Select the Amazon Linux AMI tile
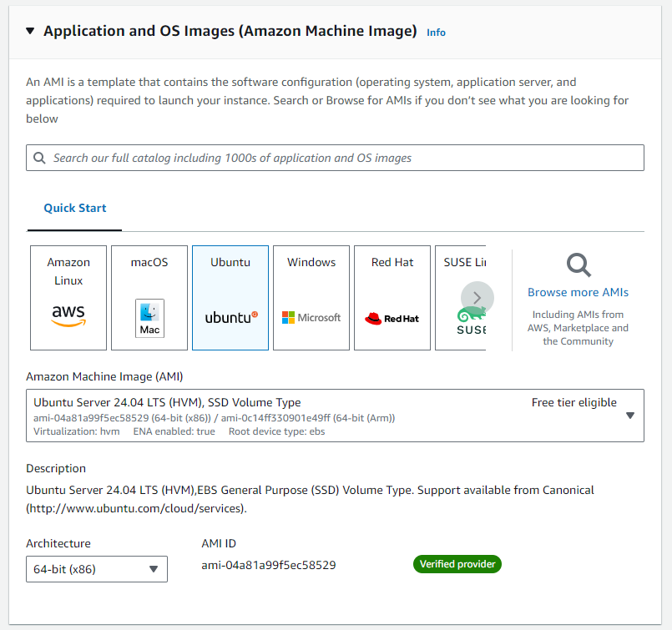Image resolution: width=672 pixels, height=630 pixels. pos(68,298)
